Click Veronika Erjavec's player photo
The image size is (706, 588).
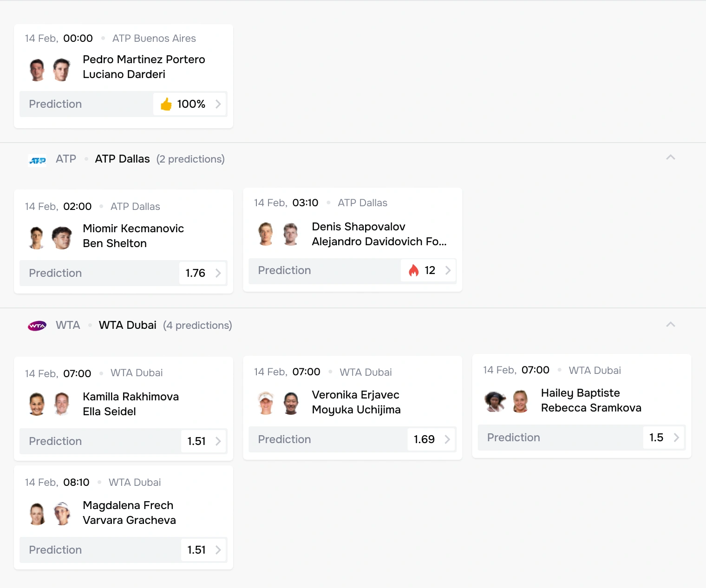click(x=266, y=403)
